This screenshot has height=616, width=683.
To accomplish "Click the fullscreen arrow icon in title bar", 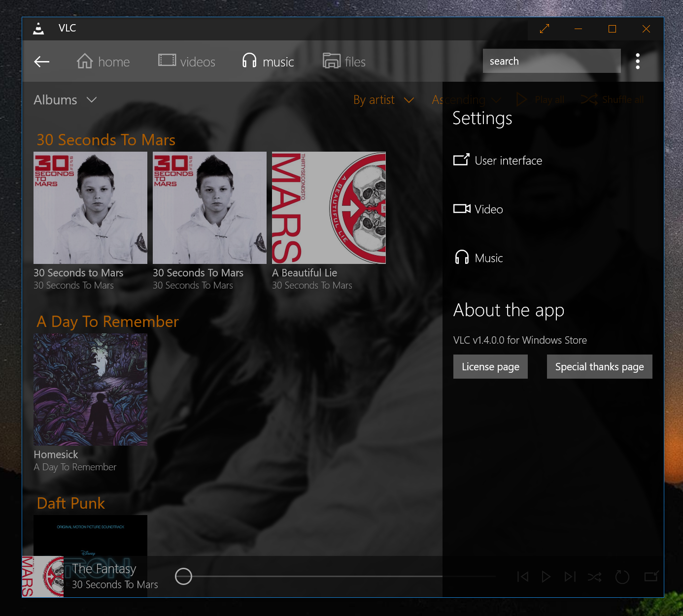I will [x=544, y=29].
